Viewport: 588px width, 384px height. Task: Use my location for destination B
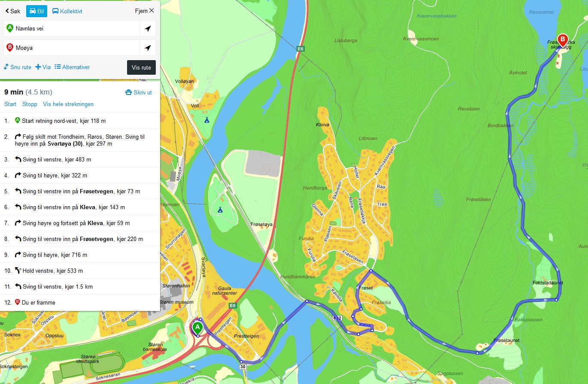pyautogui.click(x=148, y=48)
